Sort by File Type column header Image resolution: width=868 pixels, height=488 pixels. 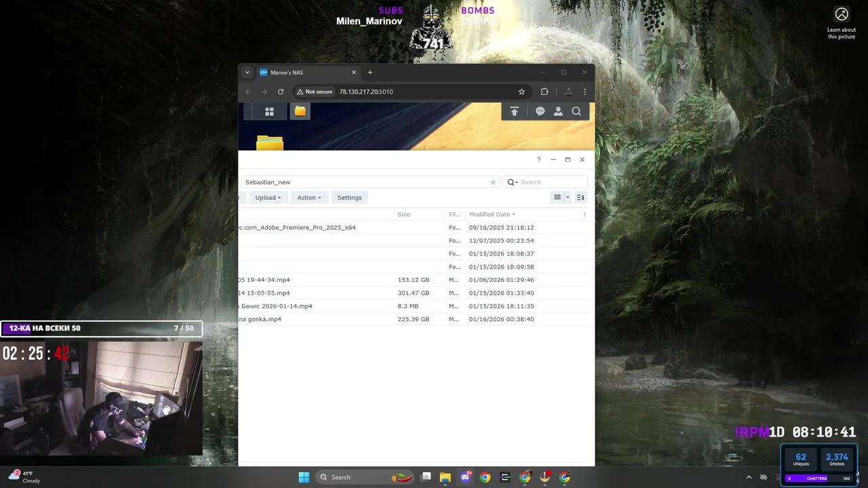coord(454,214)
